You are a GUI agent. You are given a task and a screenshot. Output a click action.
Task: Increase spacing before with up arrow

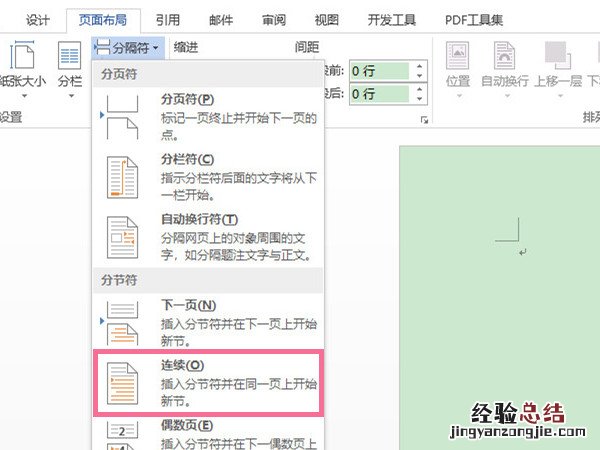(x=420, y=66)
